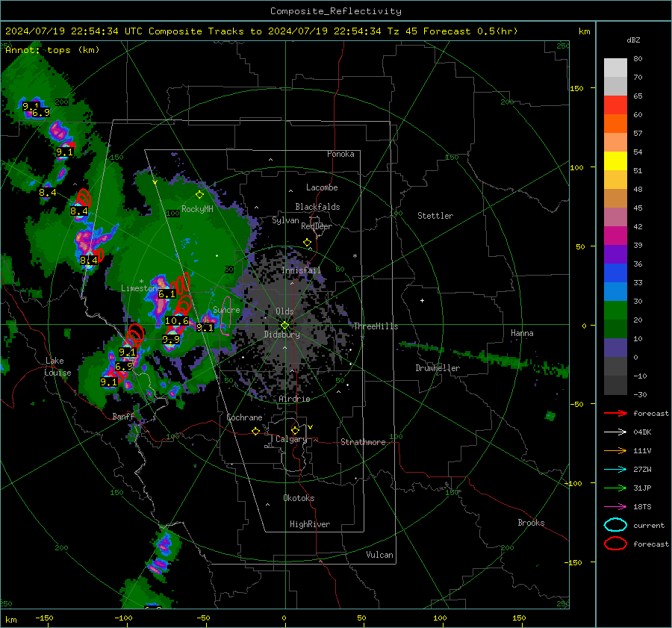Click the light gray 70-80 dBZ swatch

[615, 68]
